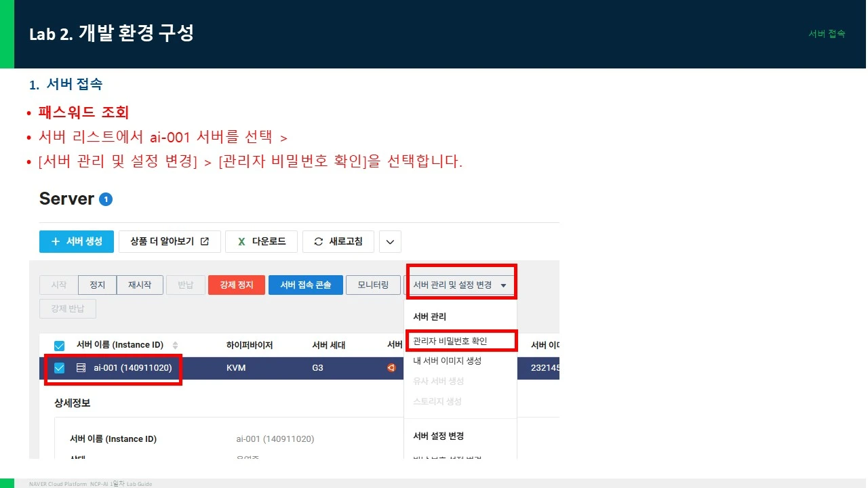This screenshot has height=488, width=868.
Task: Click the disabled 시작 button
Action: tap(59, 285)
